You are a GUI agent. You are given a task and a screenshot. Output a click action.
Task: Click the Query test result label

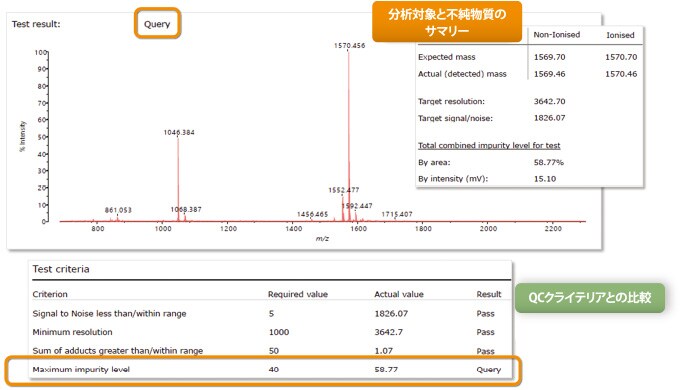pyautogui.click(x=157, y=24)
